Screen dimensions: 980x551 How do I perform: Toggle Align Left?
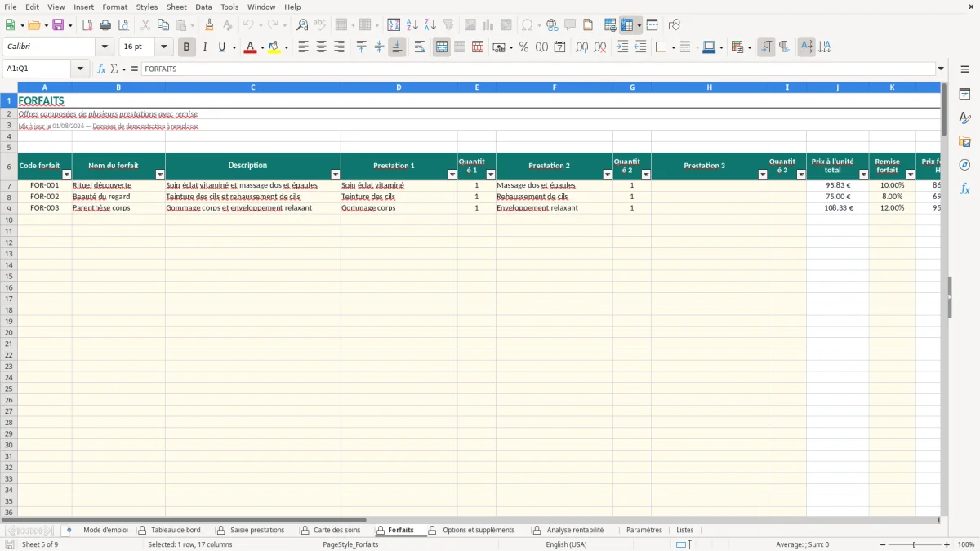[x=303, y=47]
